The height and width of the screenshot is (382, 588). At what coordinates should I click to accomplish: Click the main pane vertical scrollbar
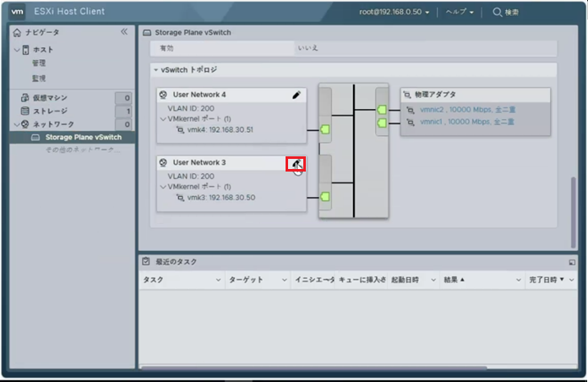[574, 203]
